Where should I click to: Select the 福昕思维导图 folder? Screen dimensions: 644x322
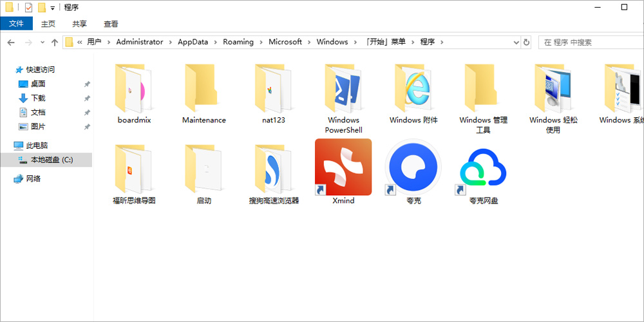pos(134,174)
